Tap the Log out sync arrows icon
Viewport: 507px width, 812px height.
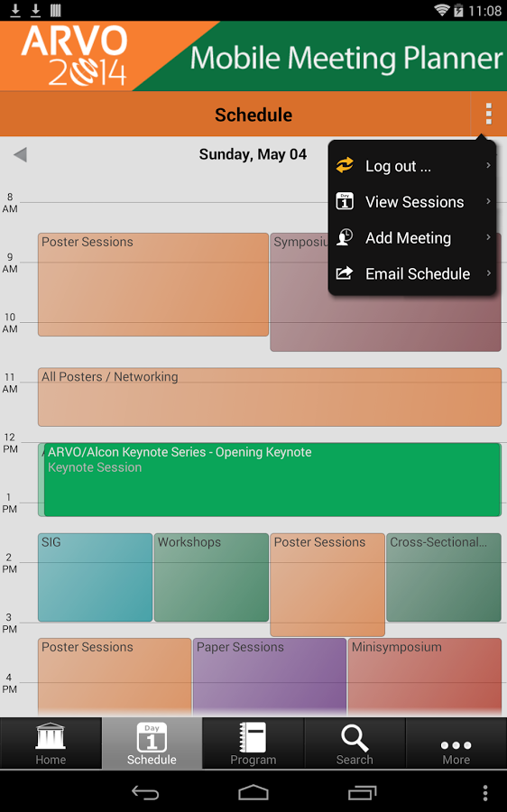click(x=345, y=165)
